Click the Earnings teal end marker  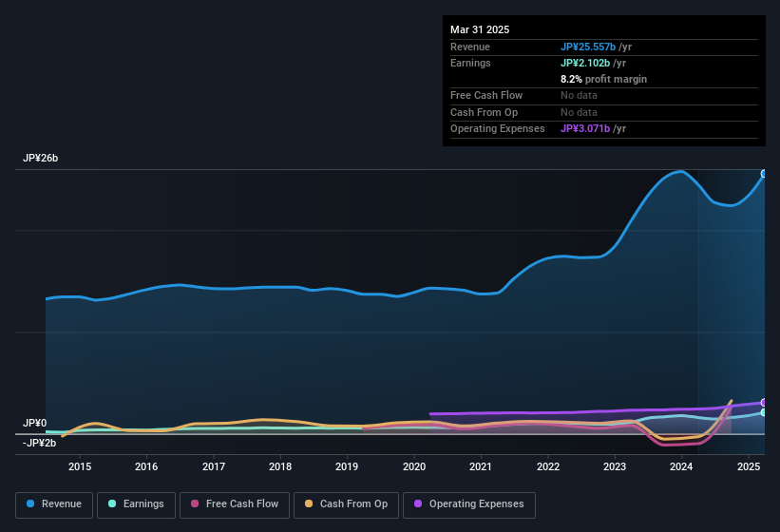(764, 412)
